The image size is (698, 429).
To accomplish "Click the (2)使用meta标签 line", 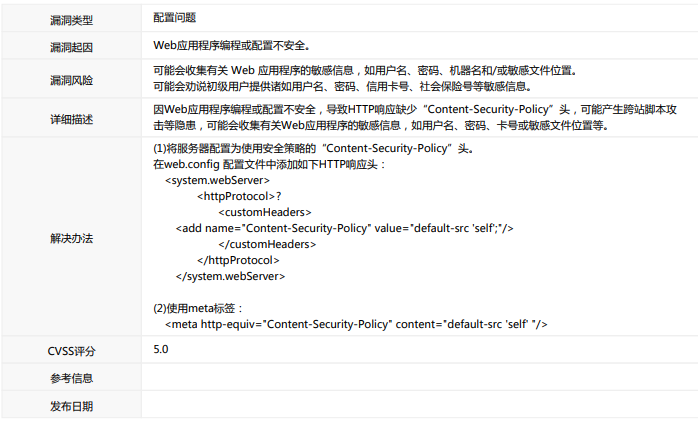I will (x=197, y=308).
